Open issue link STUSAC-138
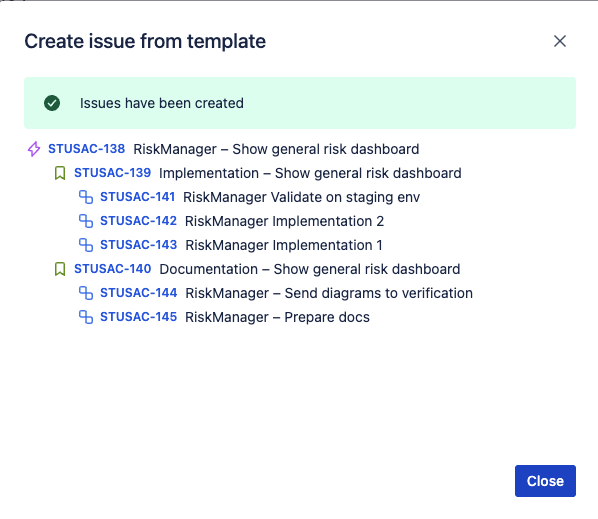 pos(87,149)
